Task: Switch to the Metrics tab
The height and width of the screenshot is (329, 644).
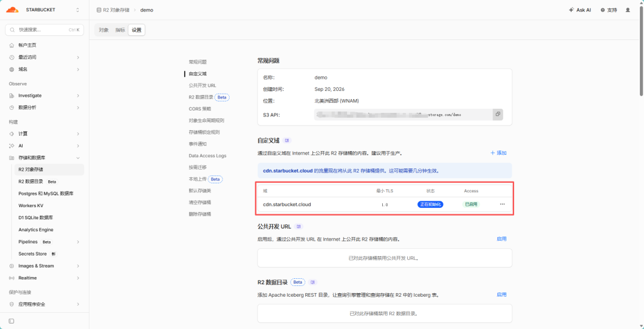Action: [x=120, y=30]
